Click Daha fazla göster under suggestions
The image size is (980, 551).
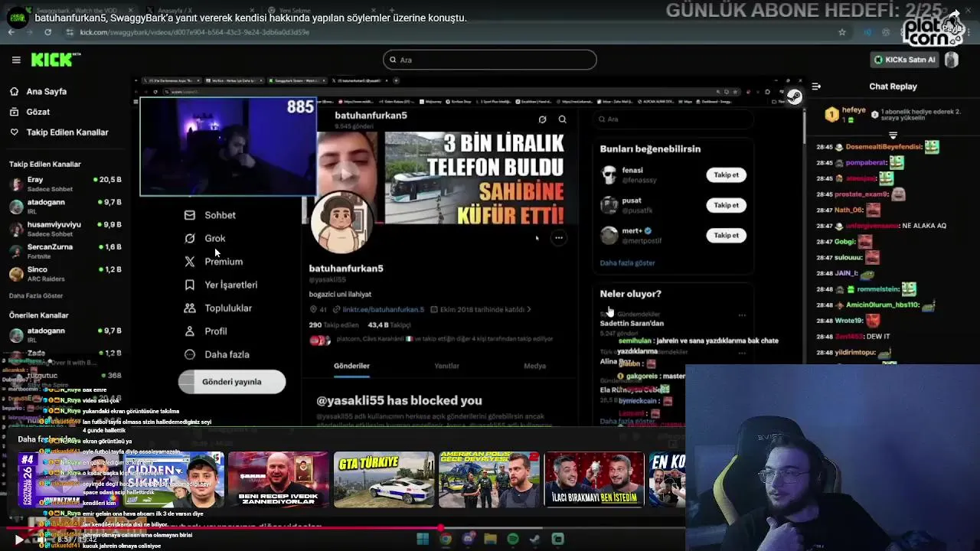(627, 262)
